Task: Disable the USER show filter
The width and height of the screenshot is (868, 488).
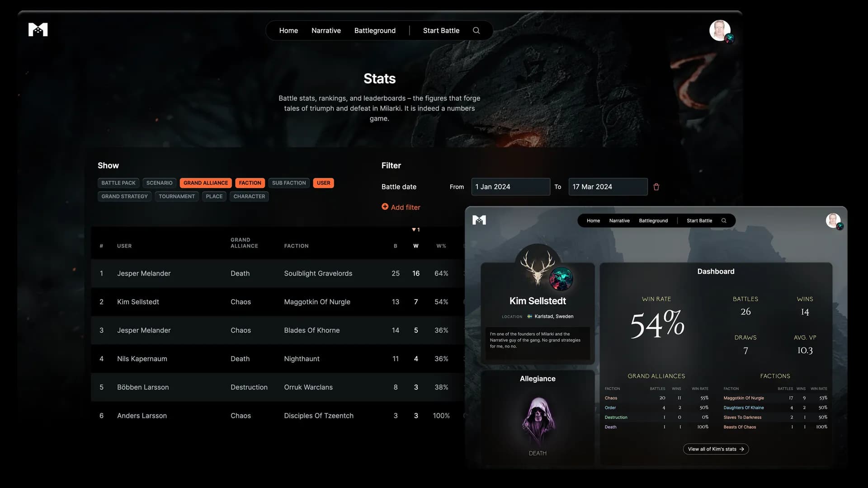Action: (x=323, y=183)
